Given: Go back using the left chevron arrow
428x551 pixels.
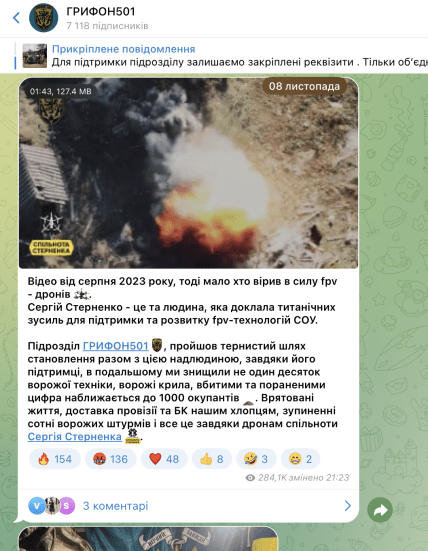Looking at the screenshot, I should pyautogui.click(x=16, y=18).
